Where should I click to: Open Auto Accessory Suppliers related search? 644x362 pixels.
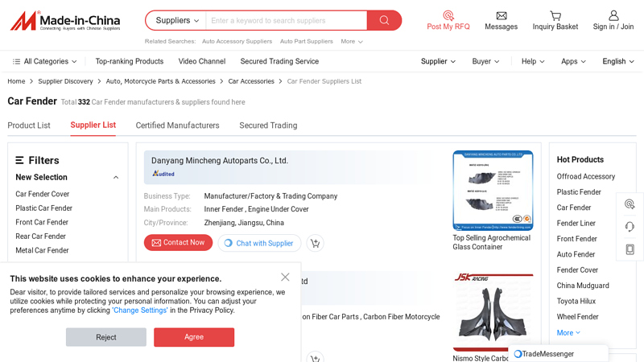pos(237,42)
